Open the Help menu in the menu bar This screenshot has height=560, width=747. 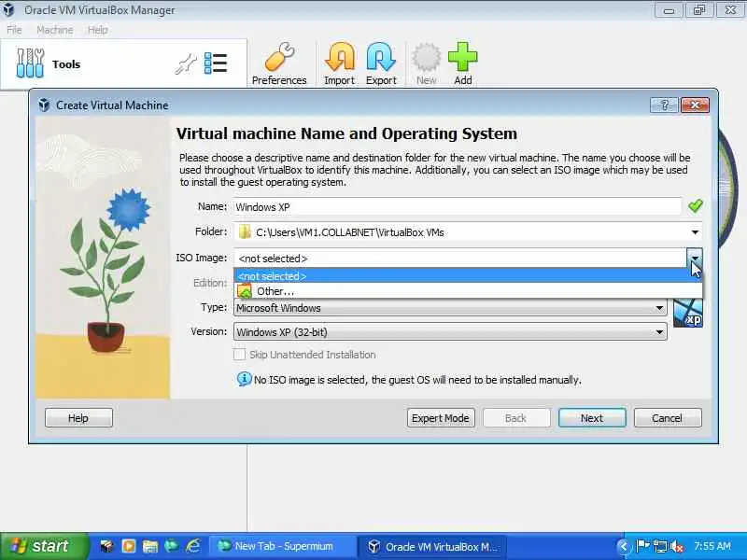(98, 30)
